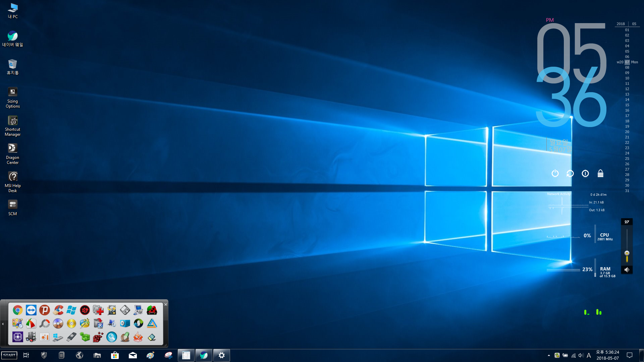The width and height of the screenshot is (644, 362).
Task: Open the blue Windows flag launcher icon
Action: click(71, 310)
